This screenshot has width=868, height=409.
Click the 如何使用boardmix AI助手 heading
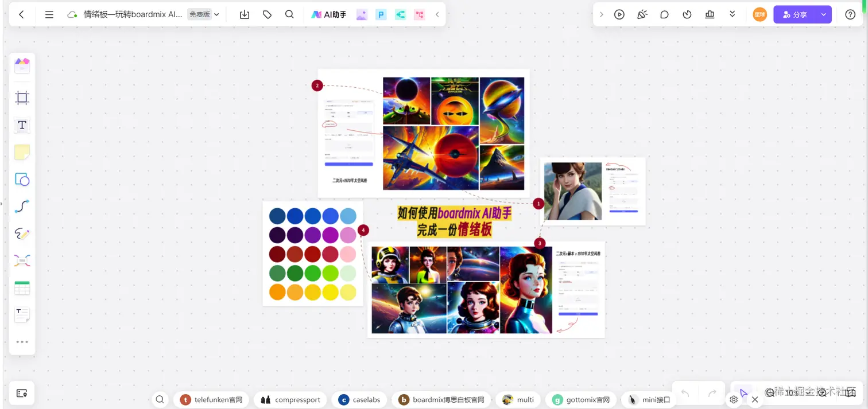[455, 213]
